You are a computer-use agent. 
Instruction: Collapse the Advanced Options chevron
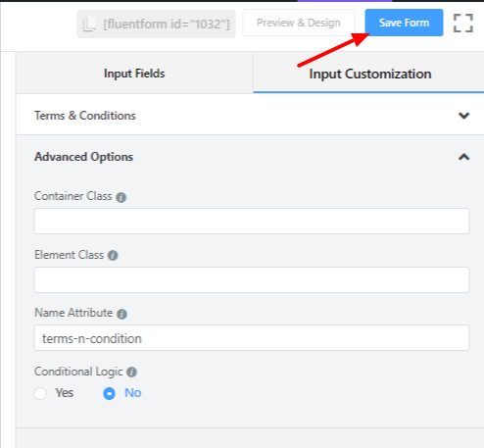click(x=463, y=157)
